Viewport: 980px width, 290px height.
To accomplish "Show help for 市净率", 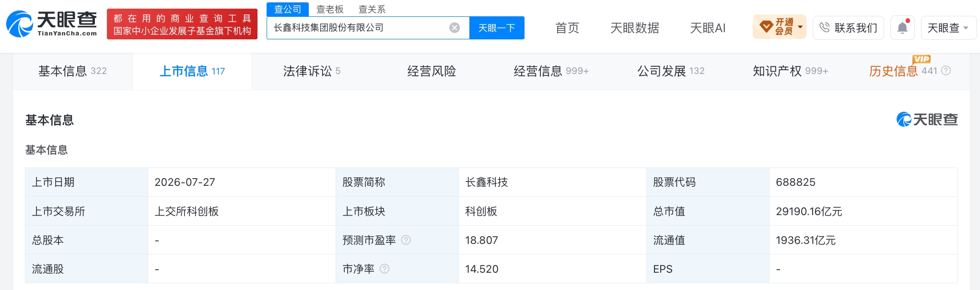I will (x=385, y=269).
